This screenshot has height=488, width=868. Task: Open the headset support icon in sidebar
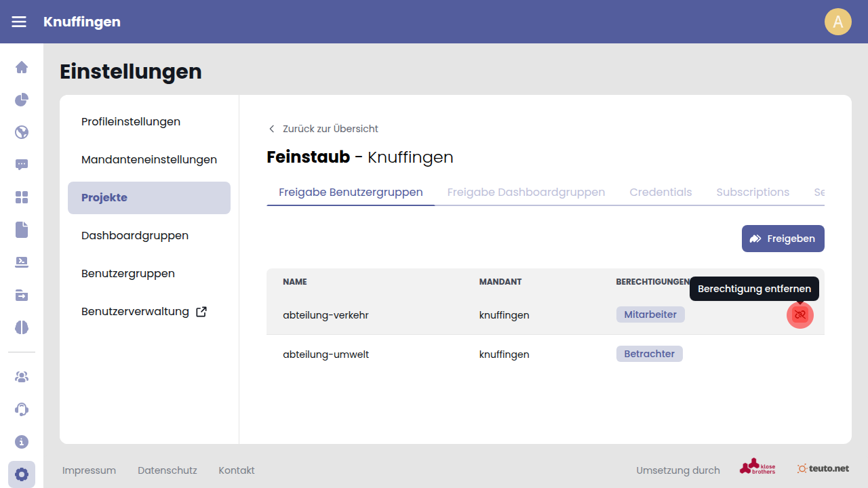tap(22, 409)
